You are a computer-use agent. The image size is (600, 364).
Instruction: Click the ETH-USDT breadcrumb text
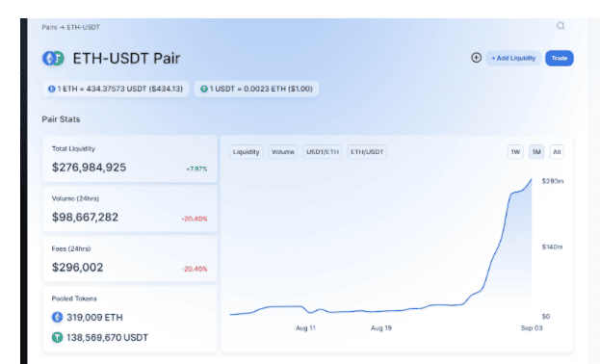pyautogui.click(x=84, y=27)
